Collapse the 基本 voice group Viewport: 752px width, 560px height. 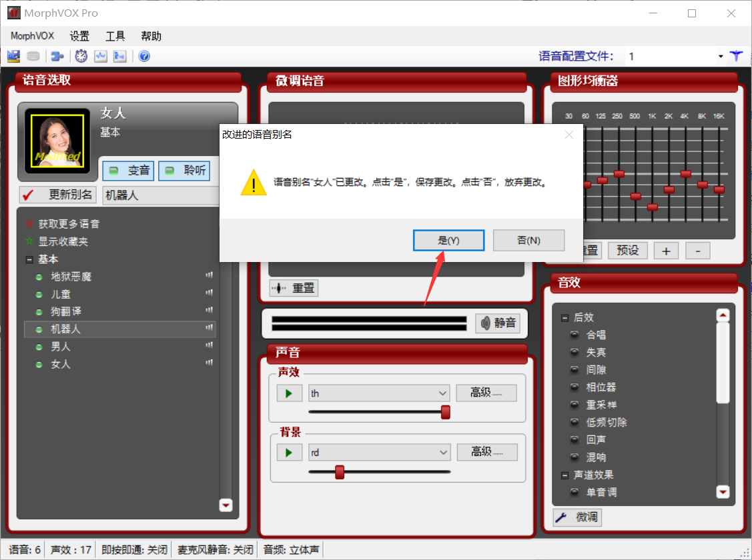pyautogui.click(x=29, y=259)
